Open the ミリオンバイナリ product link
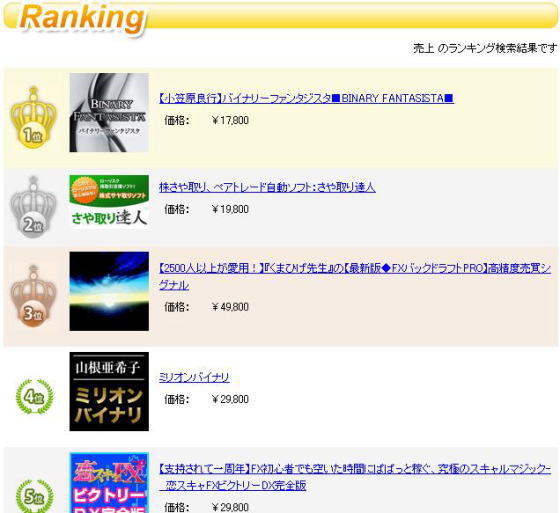This screenshot has height=513, width=560. pyautogui.click(x=194, y=377)
